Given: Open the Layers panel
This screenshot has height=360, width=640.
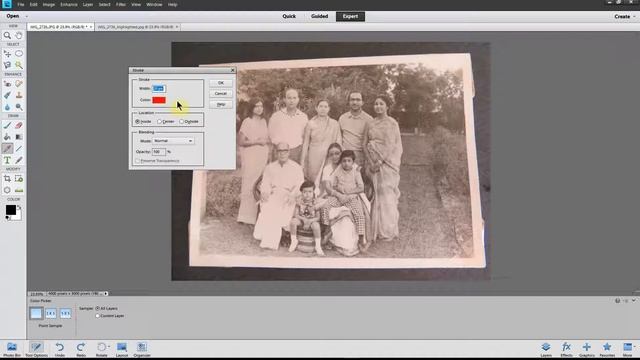Looking at the screenshot, I should 546,349.
